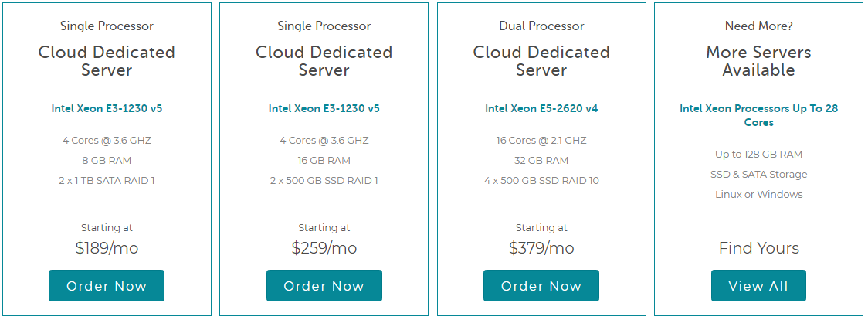Click Order Now for the $379/mo Dual Processor server
The height and width of the screenshot is (320, 868).
pos(541,286)
